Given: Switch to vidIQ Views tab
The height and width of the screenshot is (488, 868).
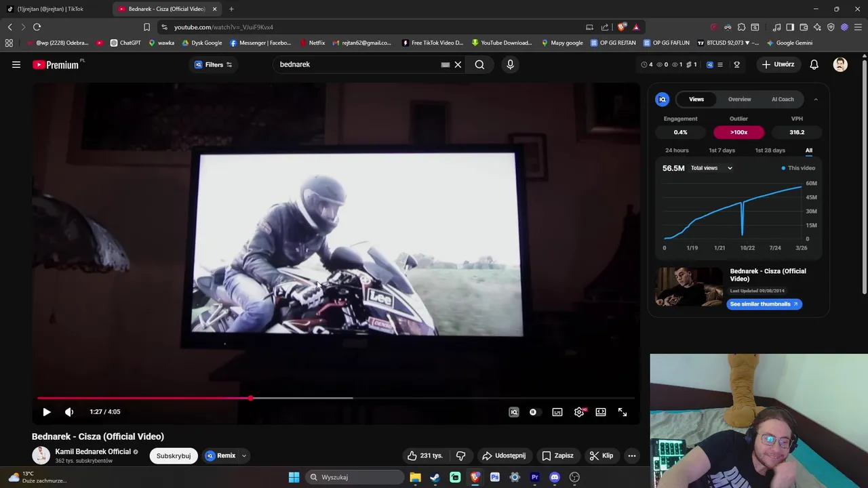Looking at the screenshot, I should click(696, 99).
